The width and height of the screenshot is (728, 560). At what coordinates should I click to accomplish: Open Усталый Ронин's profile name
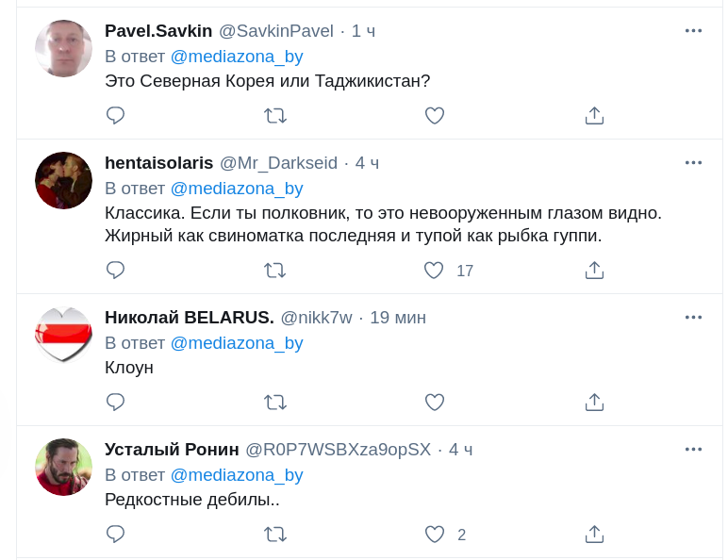pos(172,450)
